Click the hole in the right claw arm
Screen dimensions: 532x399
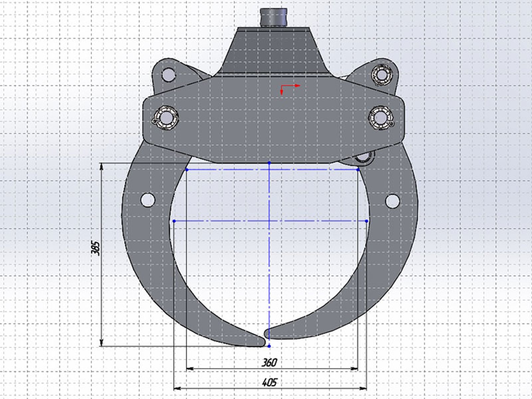[x=392, y=201]
